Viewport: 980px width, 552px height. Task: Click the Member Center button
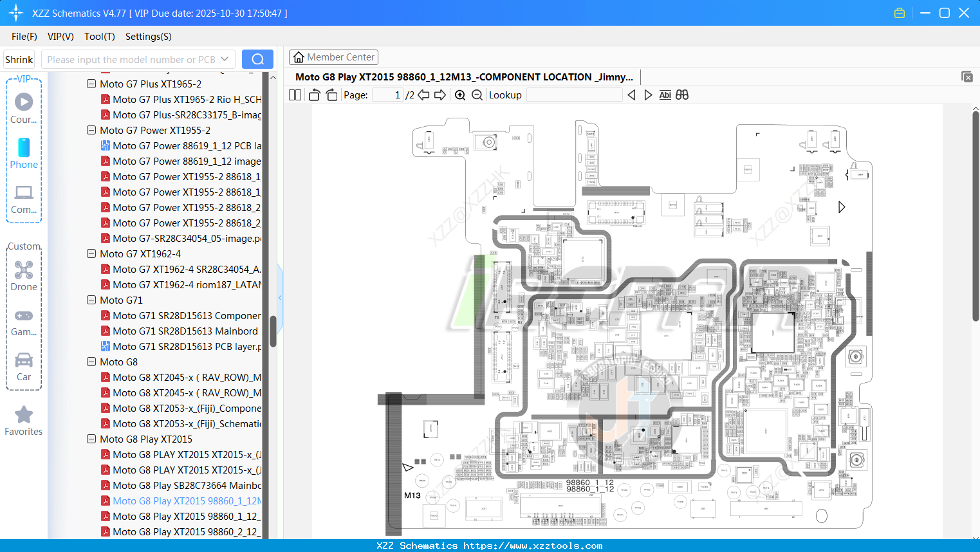(333, 57)
